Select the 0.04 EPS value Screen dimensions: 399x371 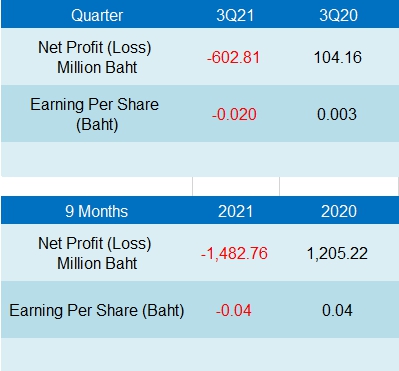(337, 310)
